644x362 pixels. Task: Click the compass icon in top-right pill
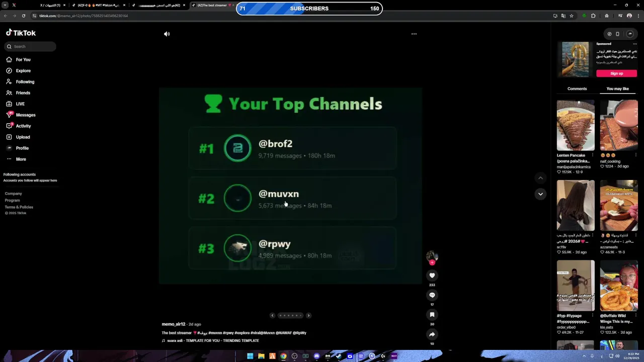pyautogui.click(x=609, y=34)
